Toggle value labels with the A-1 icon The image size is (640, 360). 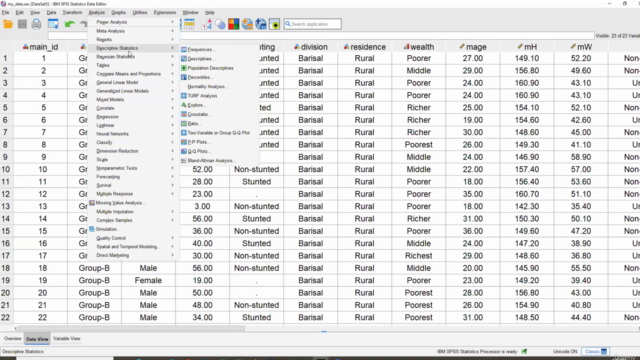tap(207, 24)
